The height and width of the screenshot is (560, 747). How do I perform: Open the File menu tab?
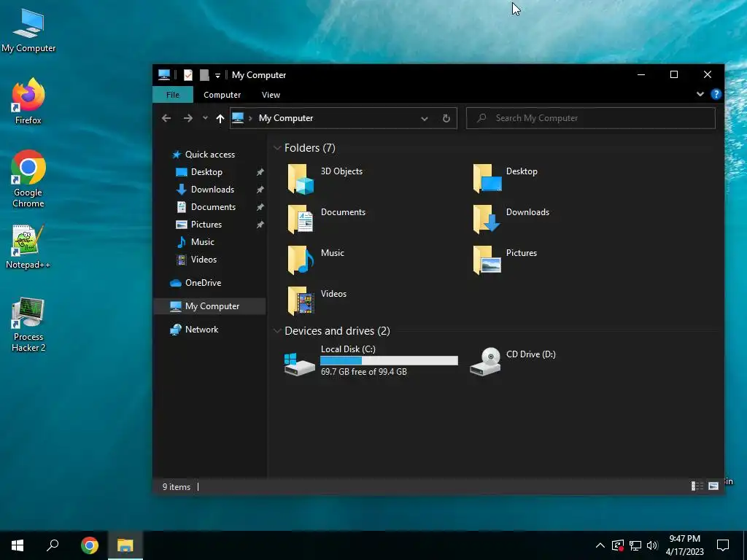(173, 95)
